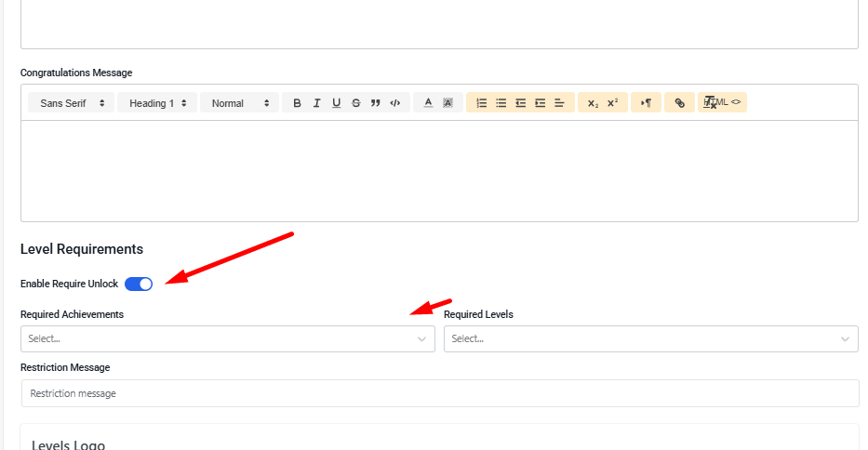Disable the Enable Require Unlock switch
This screenshot has width=868, height=450.
[x=139, y=284]
